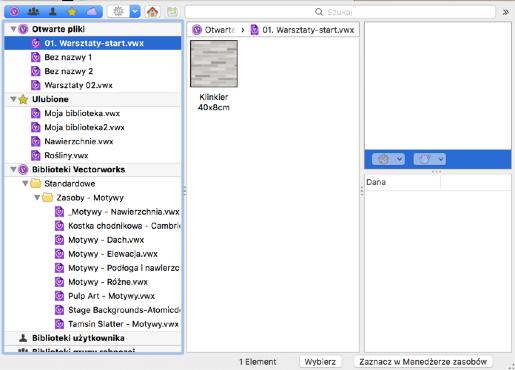Screen dimensions: 515x370
Task: Click file icon beside Pulp Art - Motywy.vwx
Action: pos(59,296)
